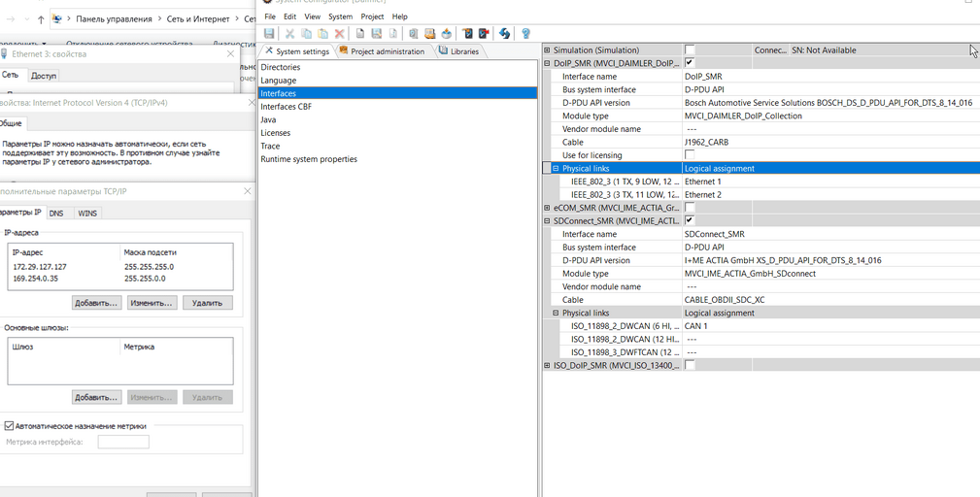The width and height of the screenshot is (980, 497).
Task: Collapse Physical links under DoIP_SMR
Action: [x=556, y=169]
